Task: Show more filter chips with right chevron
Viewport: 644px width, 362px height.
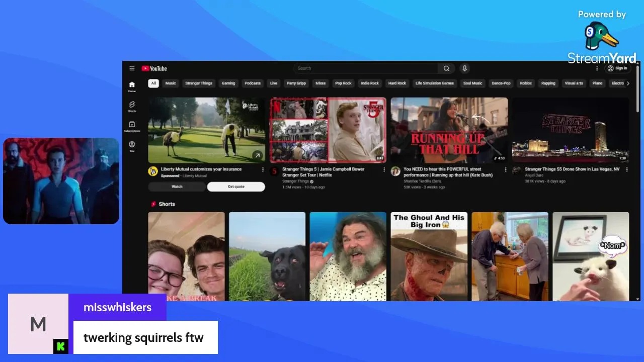Action: 628,83
